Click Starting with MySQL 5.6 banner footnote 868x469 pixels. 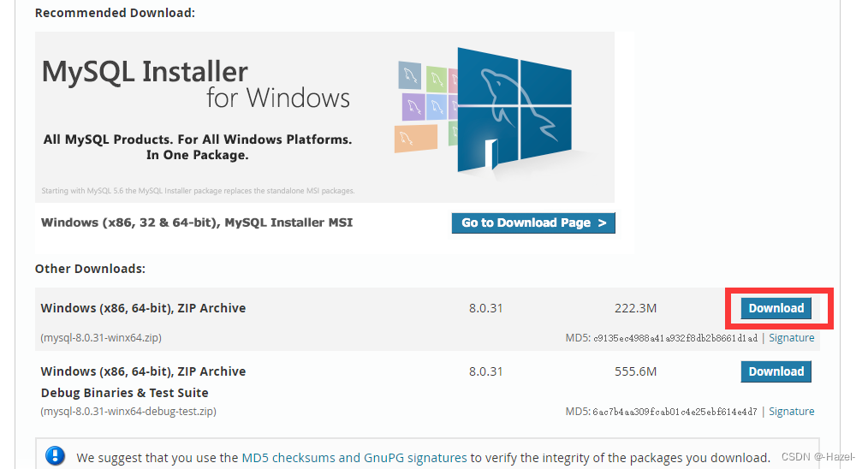click(198, 191)
